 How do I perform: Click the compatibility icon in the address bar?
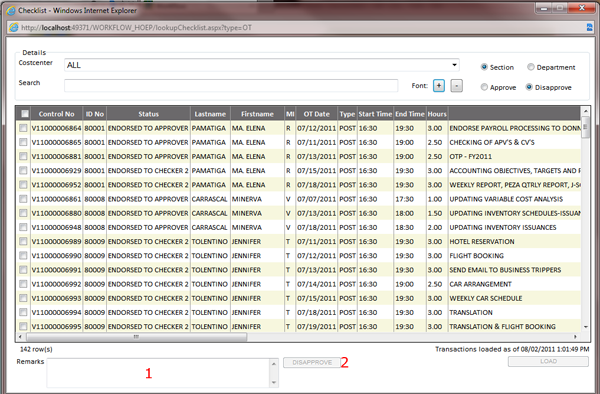point(590,27)
